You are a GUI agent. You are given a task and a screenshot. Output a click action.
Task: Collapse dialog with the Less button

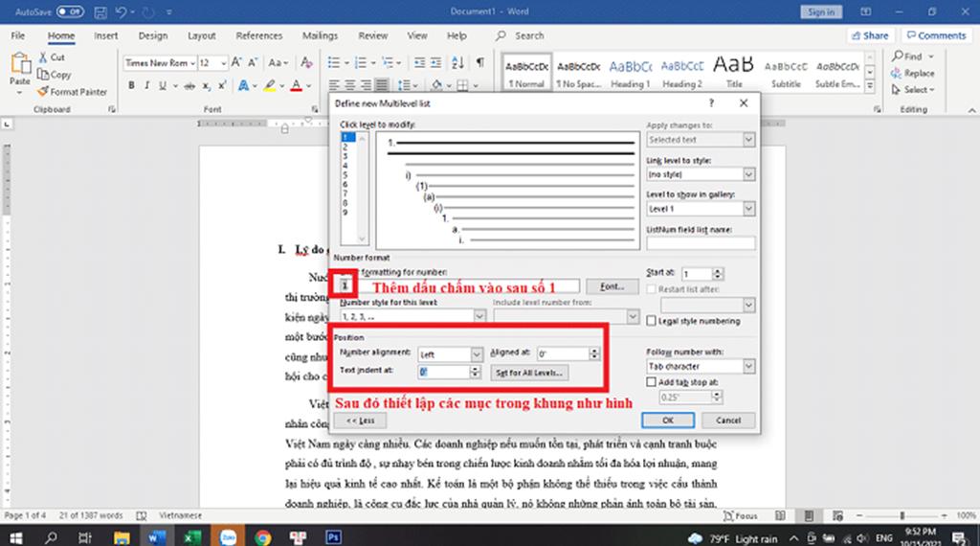(x=360, y=421)
